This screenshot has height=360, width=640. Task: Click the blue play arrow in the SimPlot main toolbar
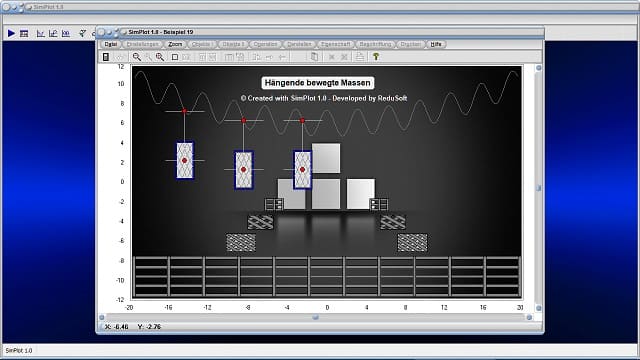(11, 33)
